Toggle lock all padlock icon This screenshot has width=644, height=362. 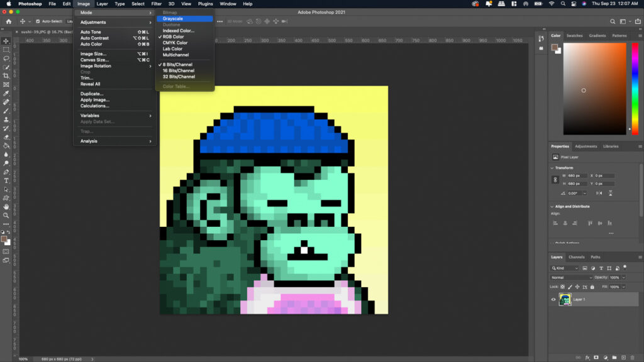pyautogui.click(x=592, y=287)
